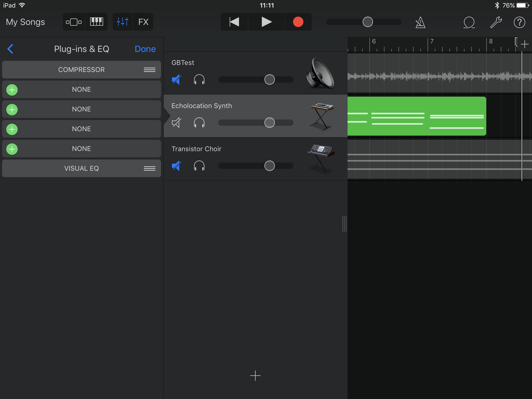Go to beginning of the song
The image size is (532, 399).
(x=234, y=22)
